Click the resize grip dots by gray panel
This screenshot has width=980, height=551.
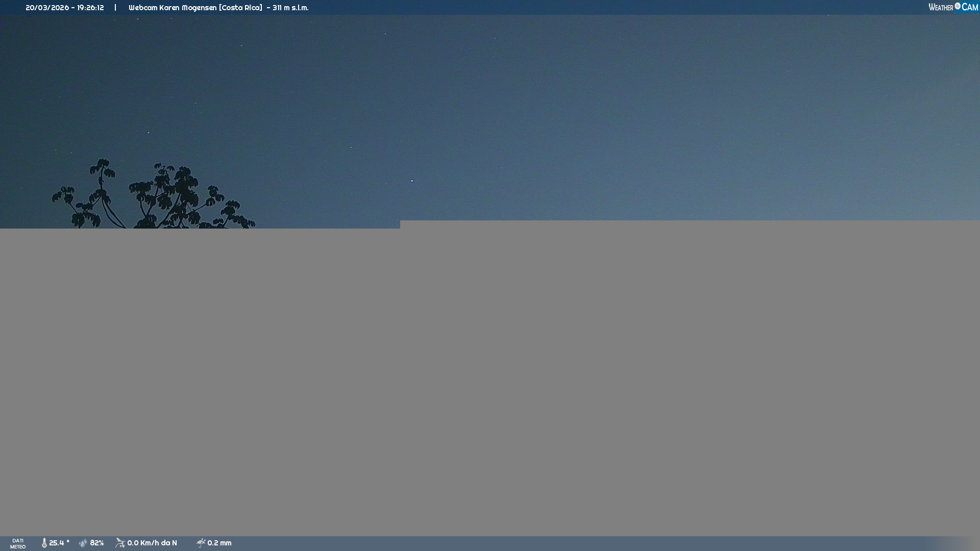(395, 223)
